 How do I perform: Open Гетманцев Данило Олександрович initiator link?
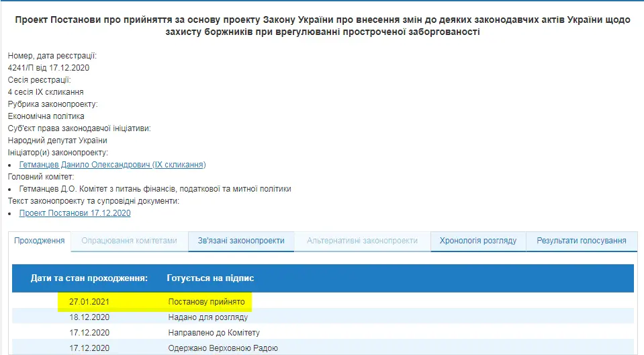tap(112, 165)
